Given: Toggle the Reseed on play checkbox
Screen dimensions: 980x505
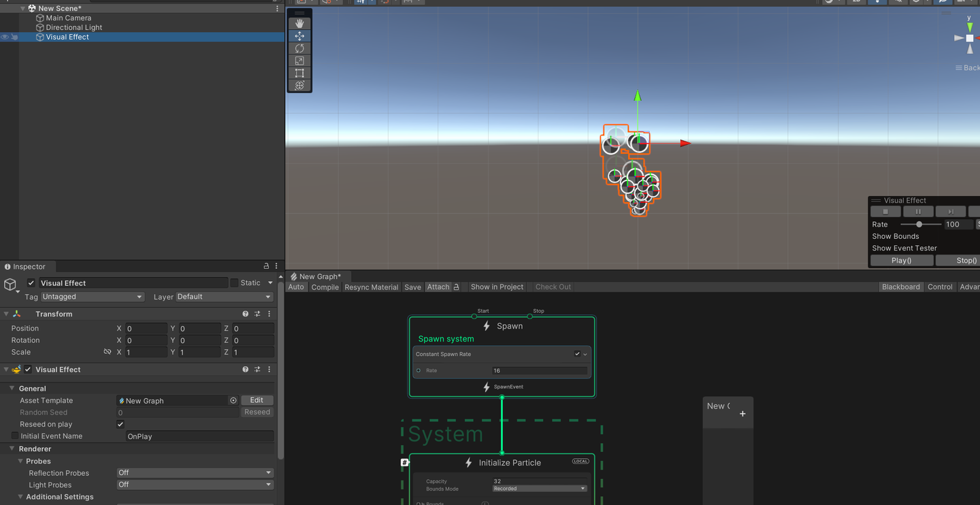Looking at the screenshot, I should click(120, 424).
